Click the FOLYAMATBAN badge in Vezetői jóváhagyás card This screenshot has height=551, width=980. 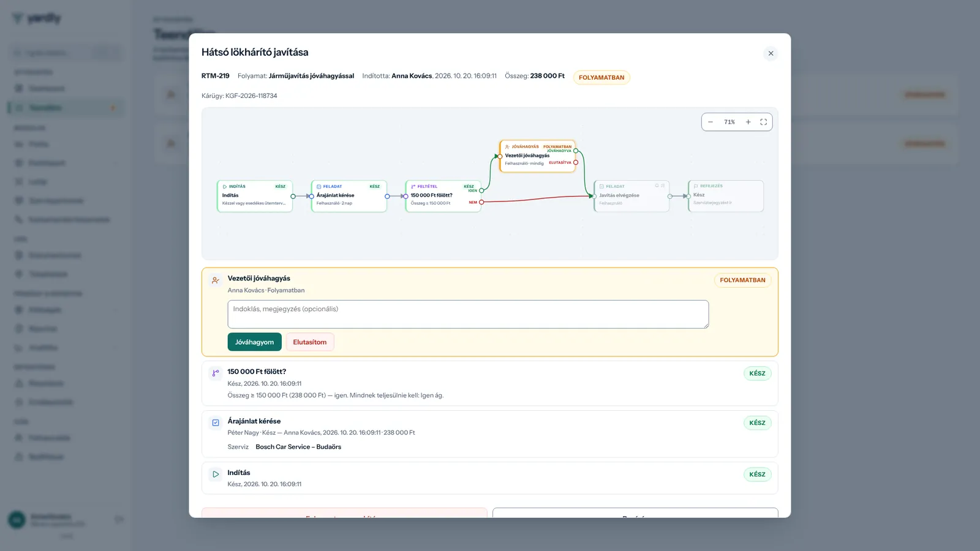742,280
